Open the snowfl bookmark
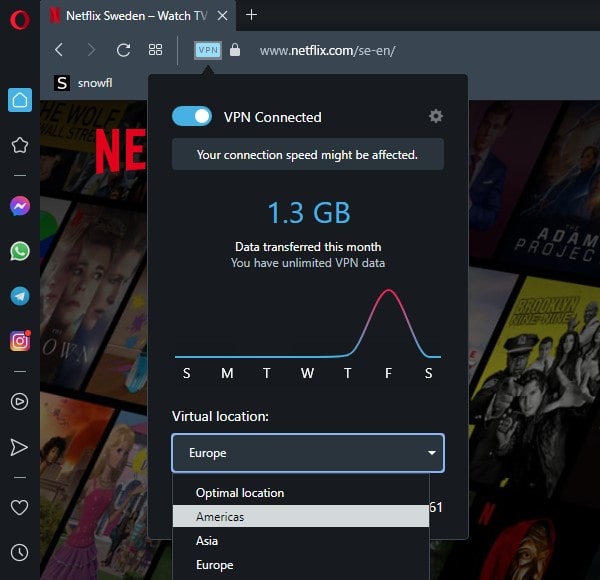This screenshot has width=600, height=580. click(x=83, y=83)
